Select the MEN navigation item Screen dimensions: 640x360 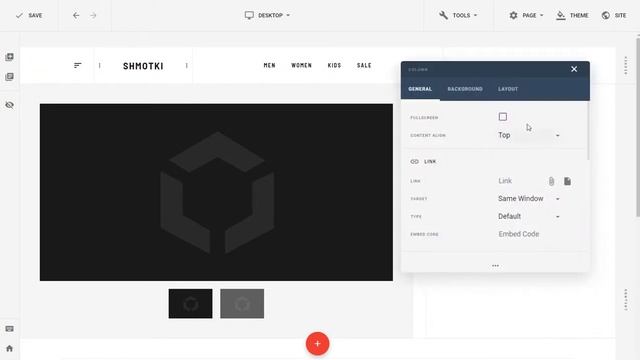(x=269, y=65)
